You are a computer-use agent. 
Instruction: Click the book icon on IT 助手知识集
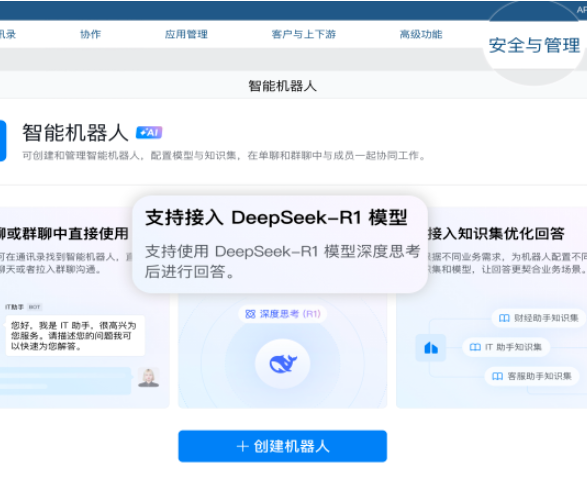(475, 347)
